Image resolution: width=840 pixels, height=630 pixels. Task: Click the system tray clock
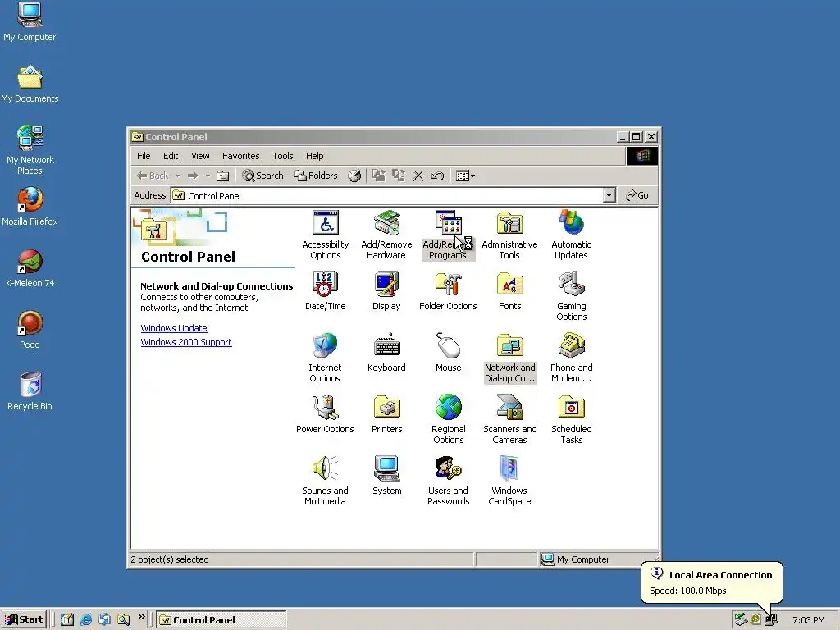point(808,620)
